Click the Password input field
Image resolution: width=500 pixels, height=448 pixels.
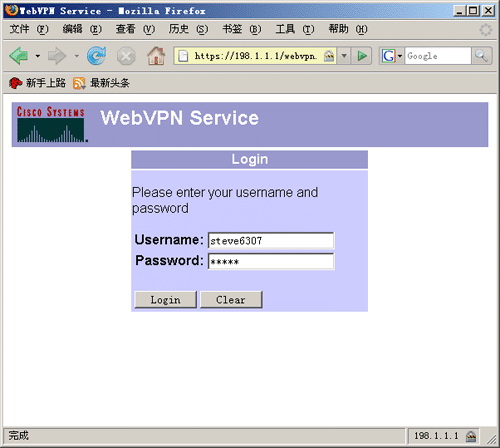coord(271,261)
